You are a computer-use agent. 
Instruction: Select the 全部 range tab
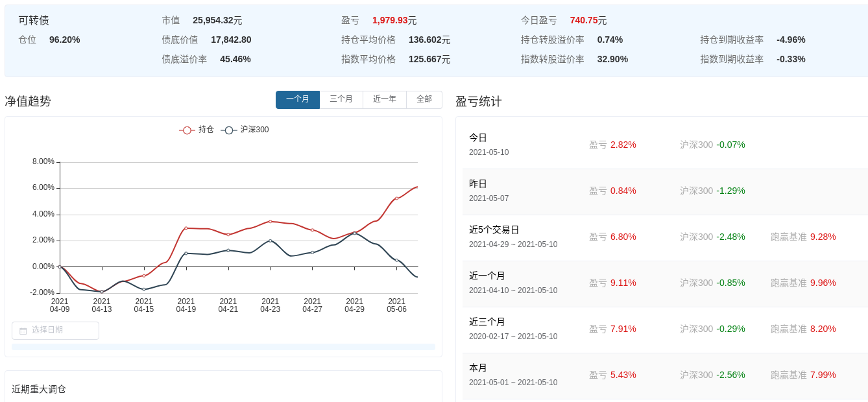[424, 100]
